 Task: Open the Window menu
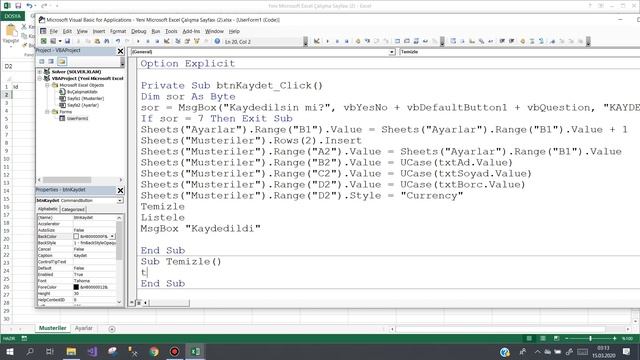point(214,31)
